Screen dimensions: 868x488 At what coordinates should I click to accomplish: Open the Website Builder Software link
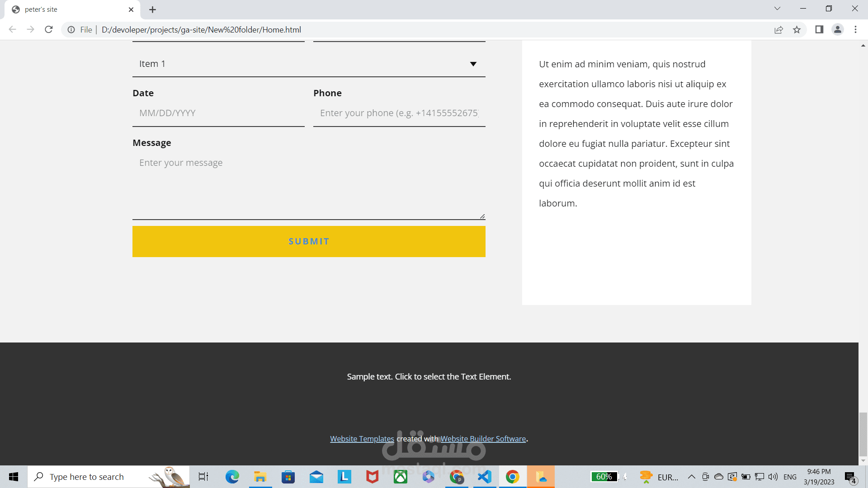pos(483,439)
